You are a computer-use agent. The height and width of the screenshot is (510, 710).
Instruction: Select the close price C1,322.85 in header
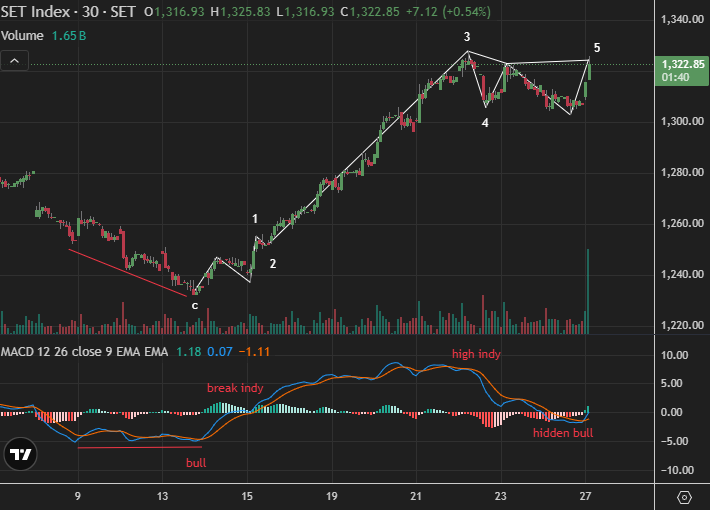point(370,12)
